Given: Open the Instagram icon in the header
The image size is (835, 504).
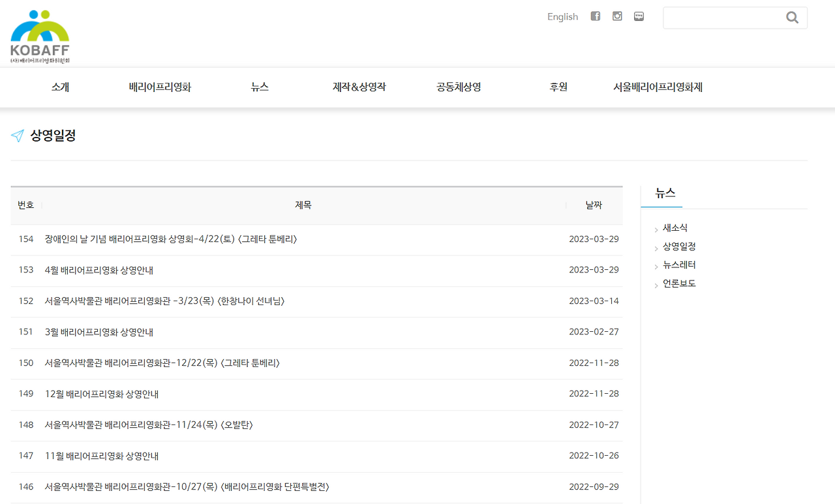Looking at the screenshot, I should tap(616, 16).
